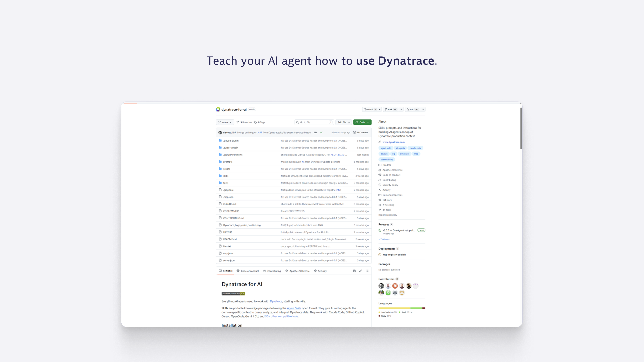Click the Copilot icon in README header
The width and height of the screenshot is (644, 362).
(x=354, y=271)
